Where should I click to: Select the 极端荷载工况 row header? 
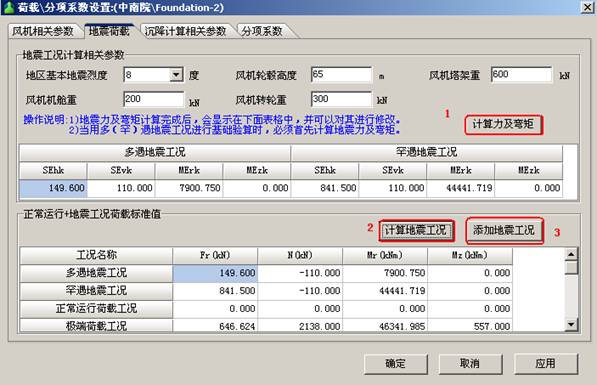pyautogui.click(x=96, y=326)
